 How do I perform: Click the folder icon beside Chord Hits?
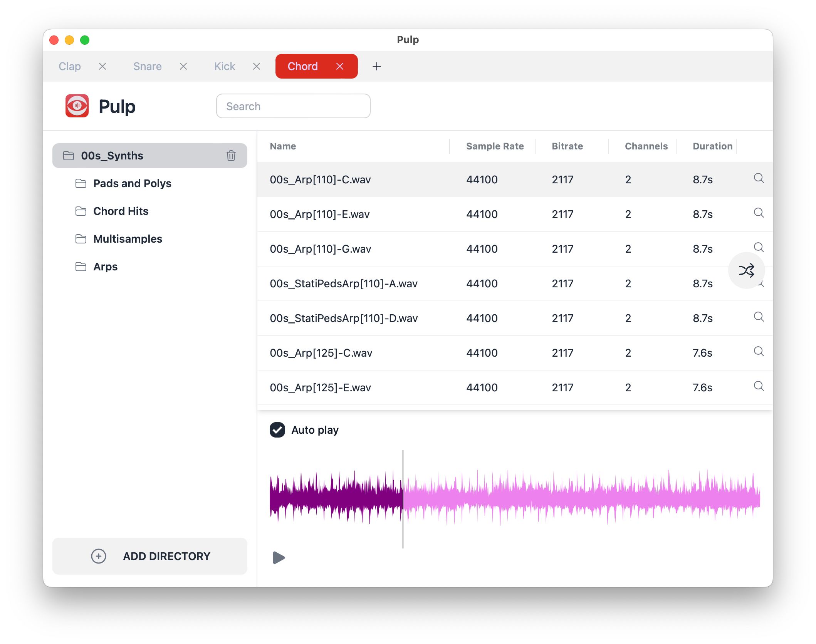pos(81,211)
